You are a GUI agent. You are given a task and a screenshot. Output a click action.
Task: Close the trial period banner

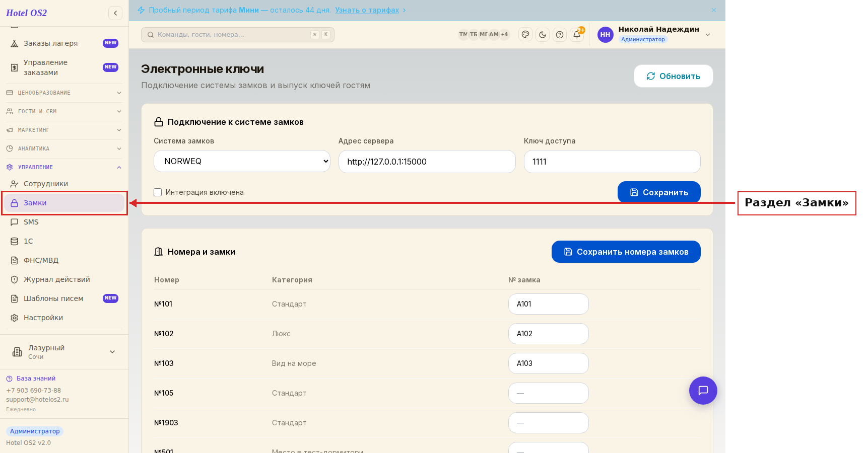714,10
